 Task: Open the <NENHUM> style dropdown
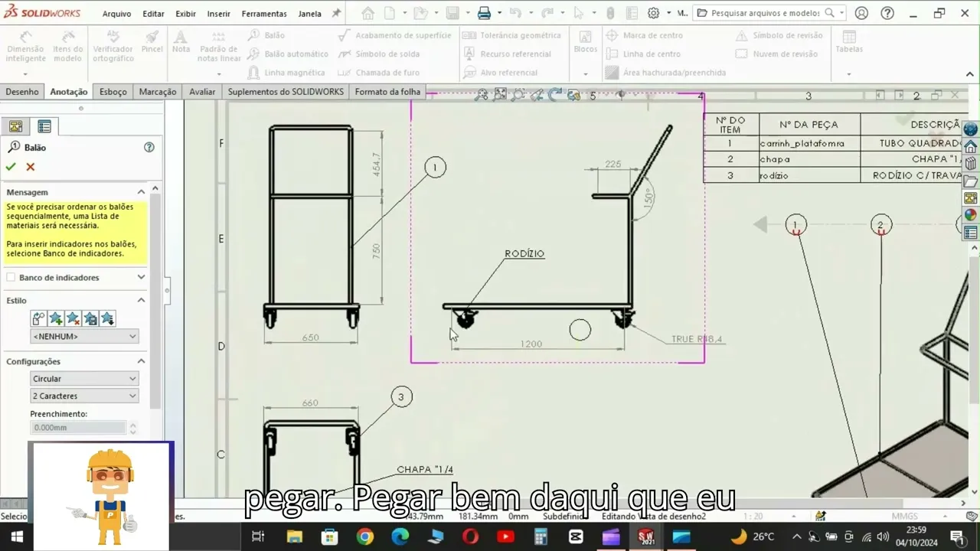click(x=84, y=336)
